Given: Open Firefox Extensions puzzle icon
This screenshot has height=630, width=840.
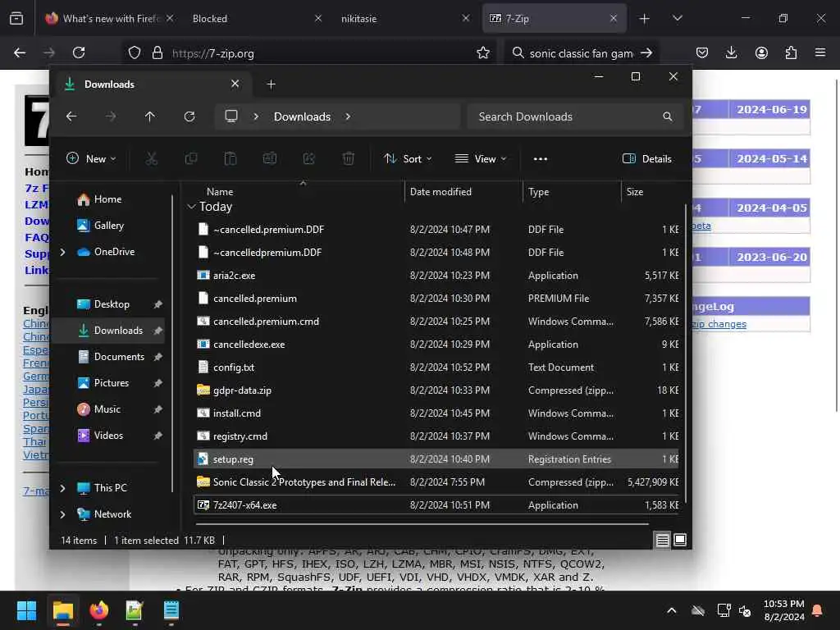Looking at the screenshot, I should (x=791, y=52).
